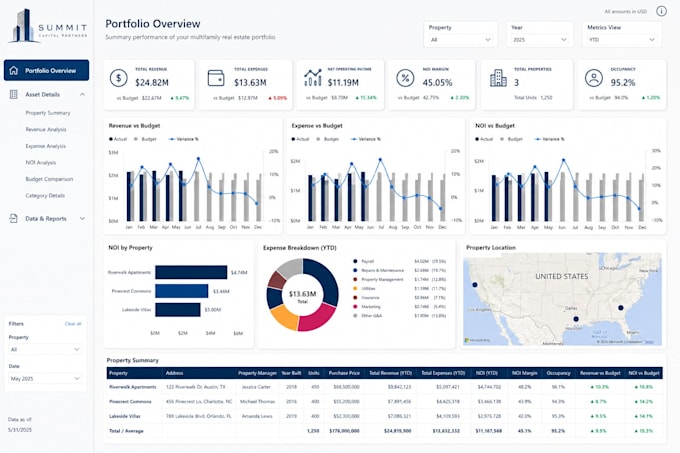Image resolution: width=680 pixels, height=453 pixels.
Task: Click the map marker near Dallas
Action: click(x=576, y=319)
